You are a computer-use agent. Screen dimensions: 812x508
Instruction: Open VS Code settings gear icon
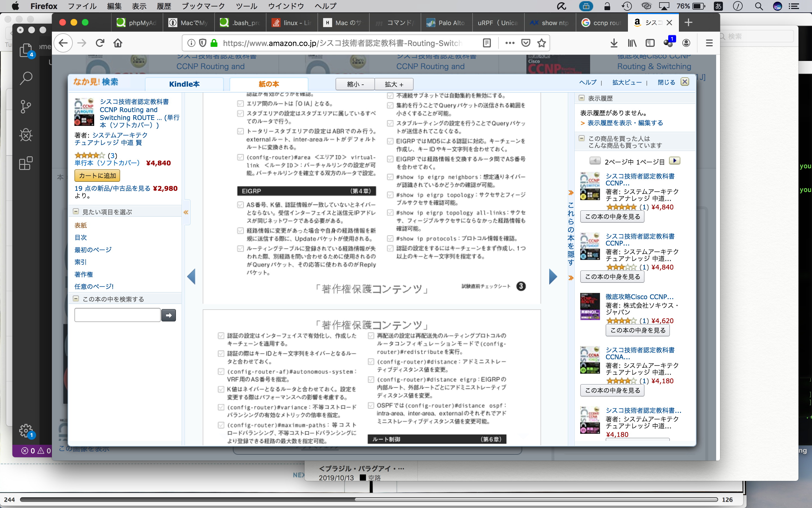pos(26,430)
